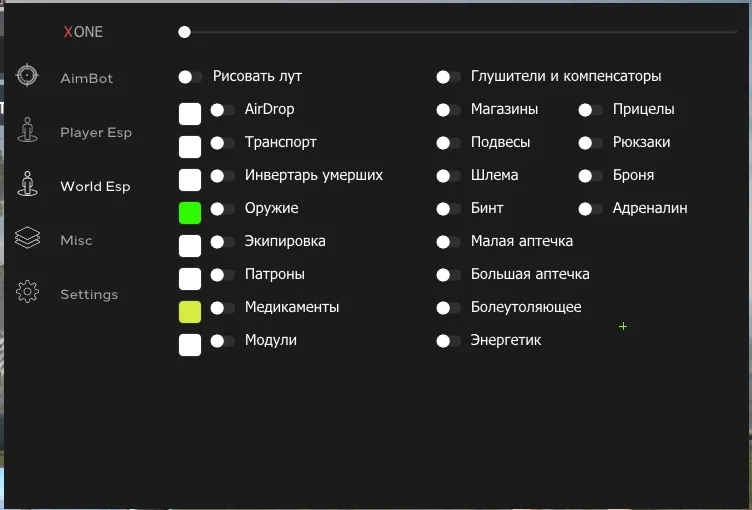Click the Misc layers icon
The width and height of the screenshot is (752, 510).
point(27,239)
